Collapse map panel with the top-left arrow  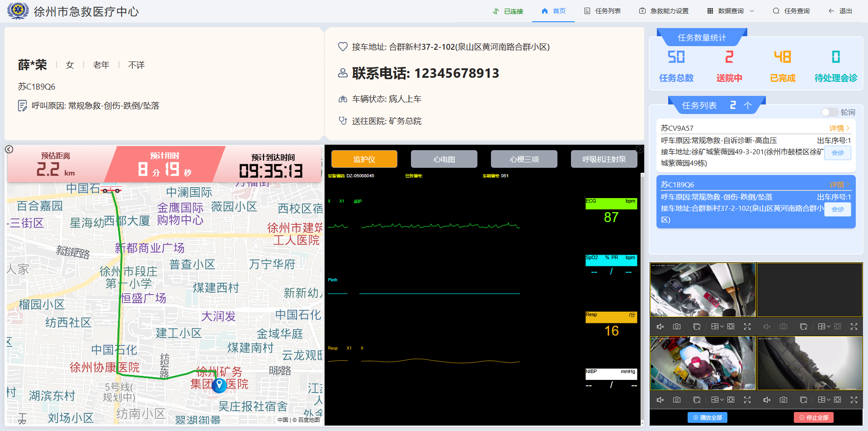click(9, 149)
